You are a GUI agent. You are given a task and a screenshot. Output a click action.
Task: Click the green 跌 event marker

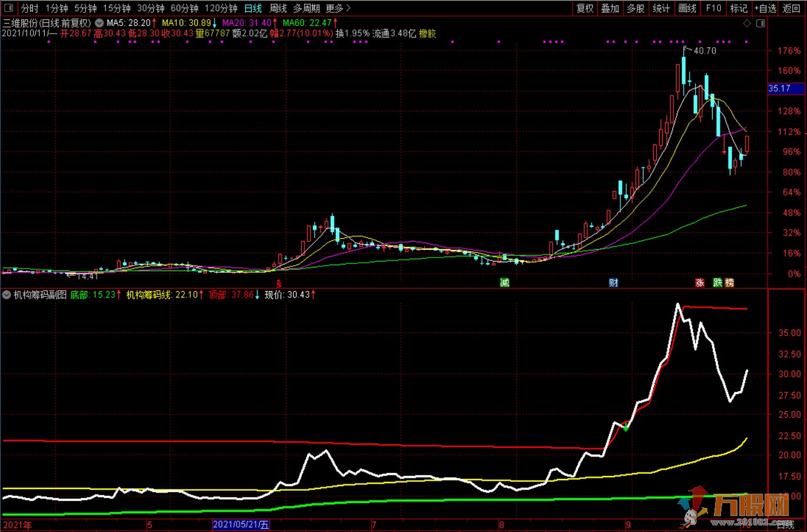click(717, 283)
